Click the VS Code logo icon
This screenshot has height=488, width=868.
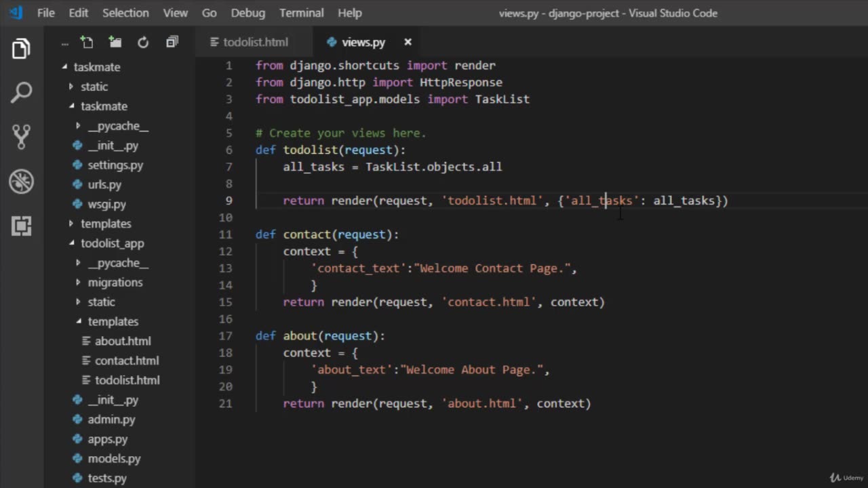tap(15, 13)
